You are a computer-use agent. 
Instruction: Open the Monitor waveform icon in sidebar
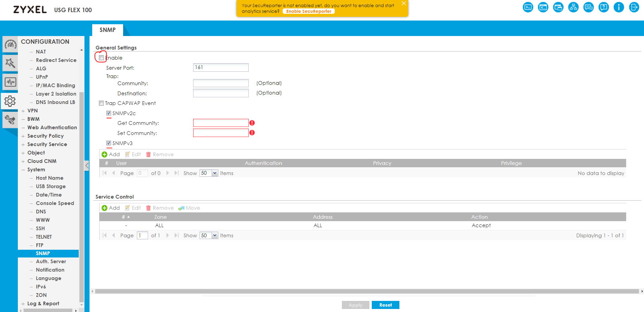(10, 82)
